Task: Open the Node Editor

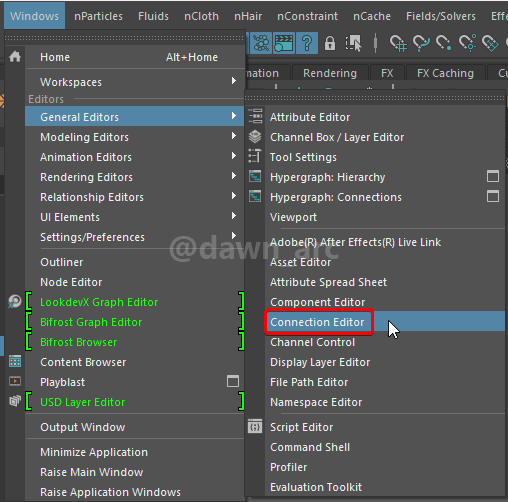Action: click(135, 282)
